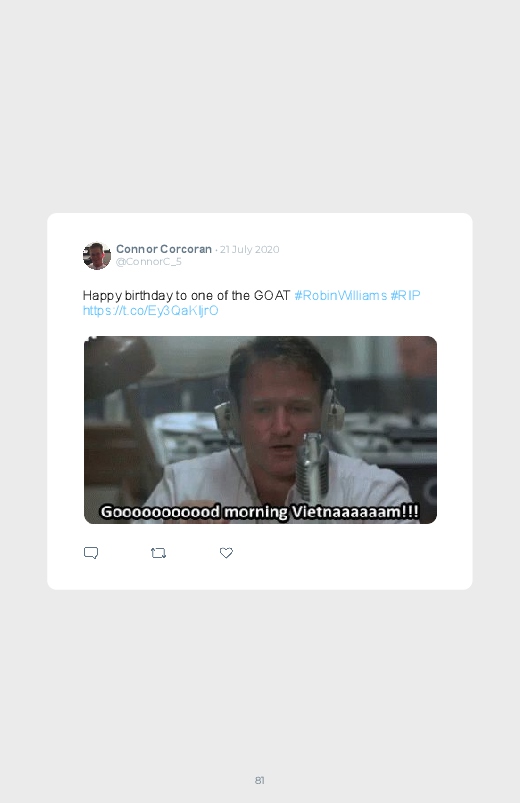Open Connor Corcoran's profile avatar

point(97,256)
